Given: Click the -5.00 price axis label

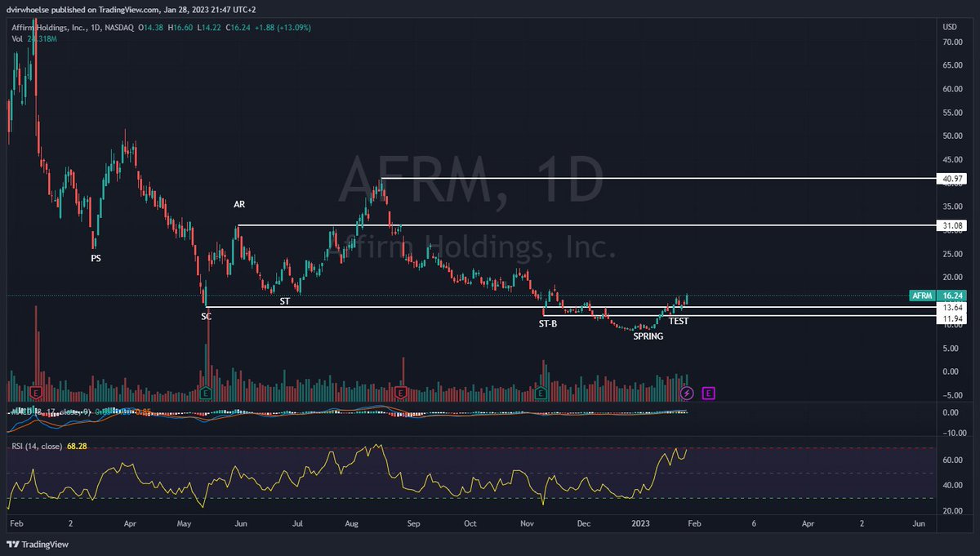Looking at the screenshot, I should coord(952,395).
